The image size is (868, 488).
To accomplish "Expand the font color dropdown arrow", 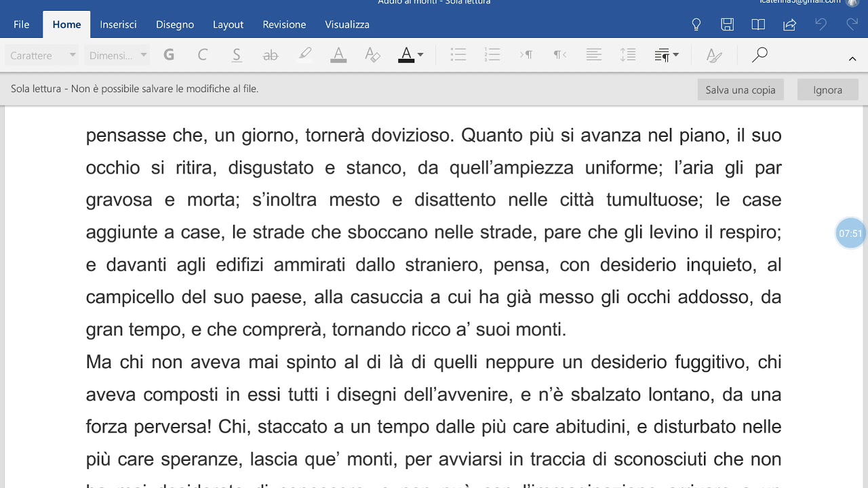I will (x=420, y=56).
